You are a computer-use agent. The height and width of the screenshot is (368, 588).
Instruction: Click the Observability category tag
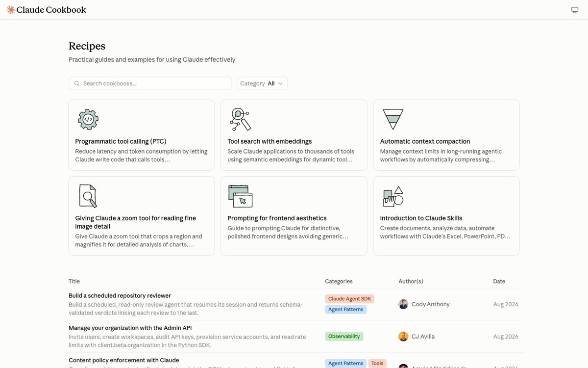344,337
